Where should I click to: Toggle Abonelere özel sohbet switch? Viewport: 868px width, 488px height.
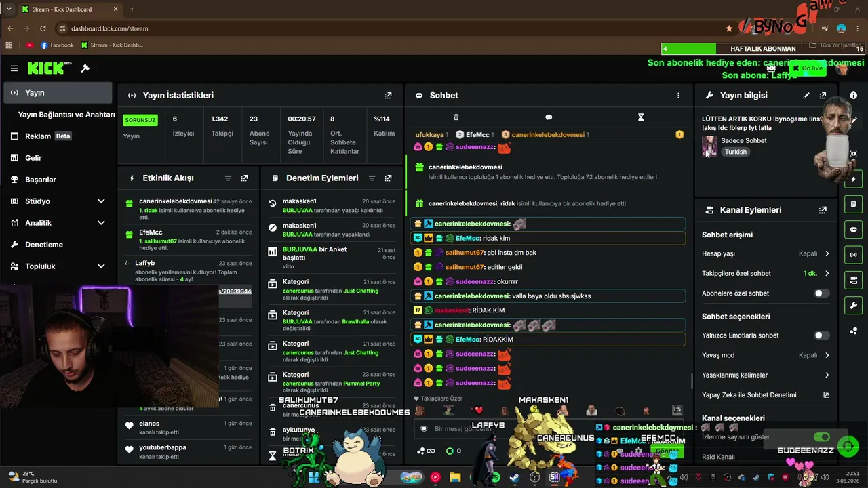(821, 293)
